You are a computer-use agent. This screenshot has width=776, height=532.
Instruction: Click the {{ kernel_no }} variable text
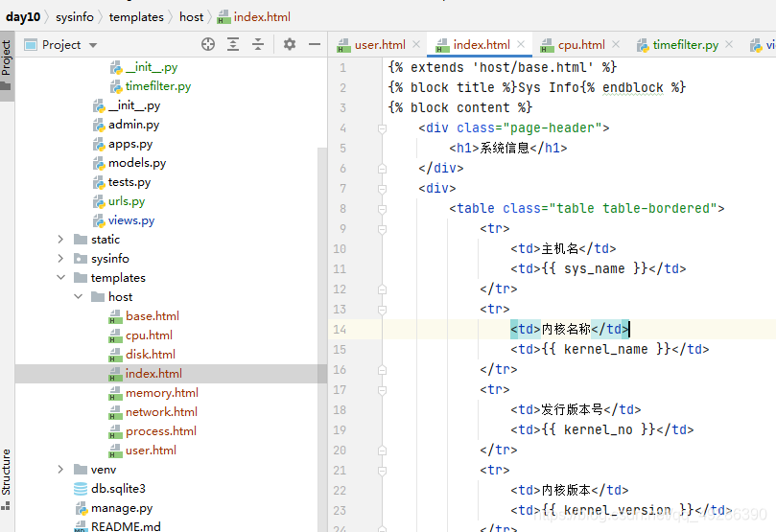point(599,429)
